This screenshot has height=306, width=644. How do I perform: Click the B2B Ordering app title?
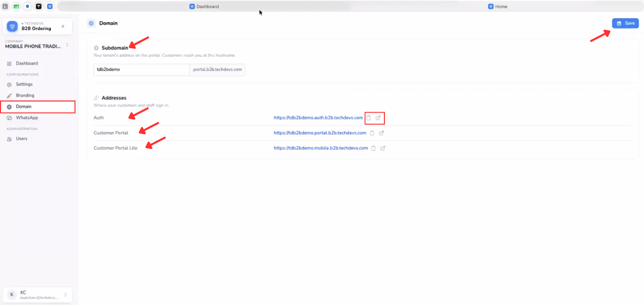tap(36, 29)
